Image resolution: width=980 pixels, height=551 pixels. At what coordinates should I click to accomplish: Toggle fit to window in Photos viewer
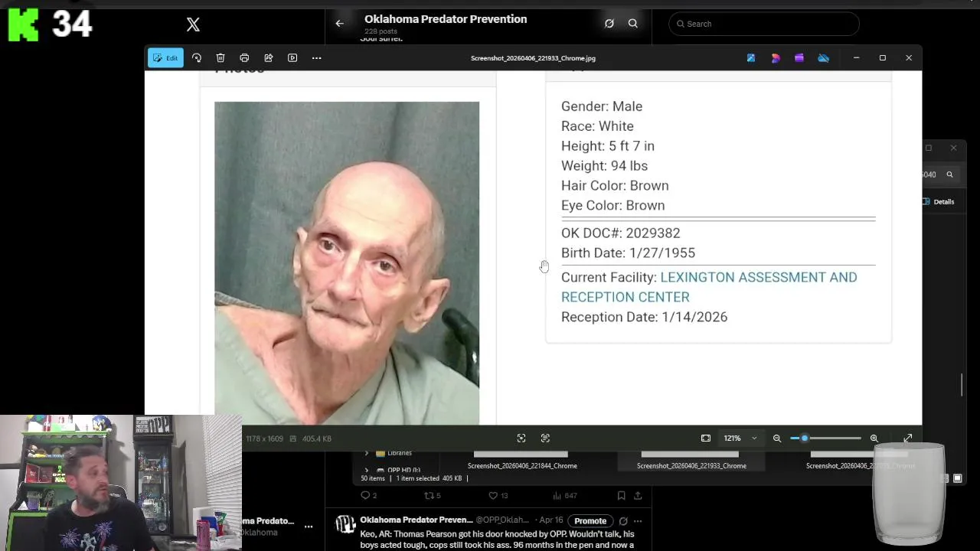pyautogui.click(x=706, y=439)
